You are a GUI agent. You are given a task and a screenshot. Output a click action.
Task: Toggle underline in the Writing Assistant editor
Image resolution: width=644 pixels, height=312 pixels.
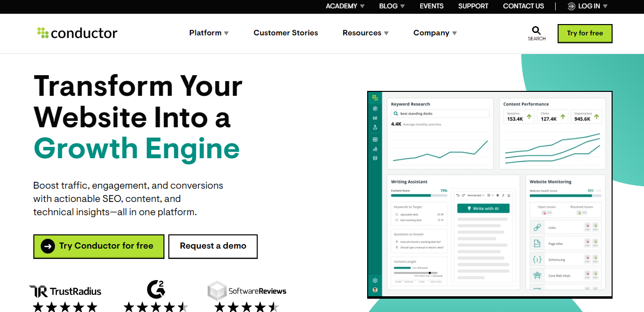(509, 196)
